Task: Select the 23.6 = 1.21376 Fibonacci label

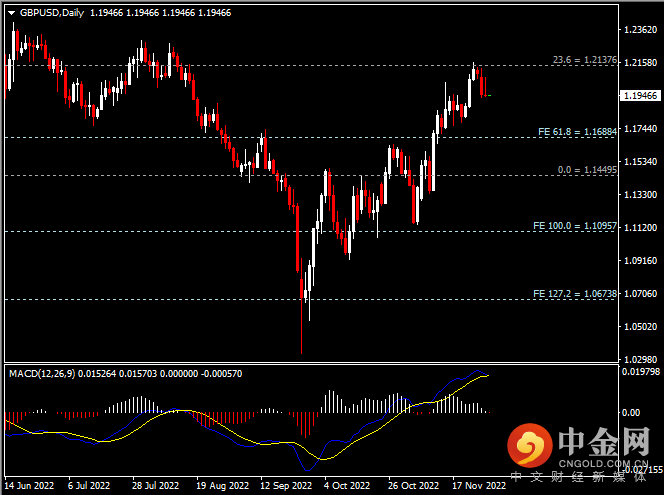Action: pyautogui.click(x=584, y=61)
